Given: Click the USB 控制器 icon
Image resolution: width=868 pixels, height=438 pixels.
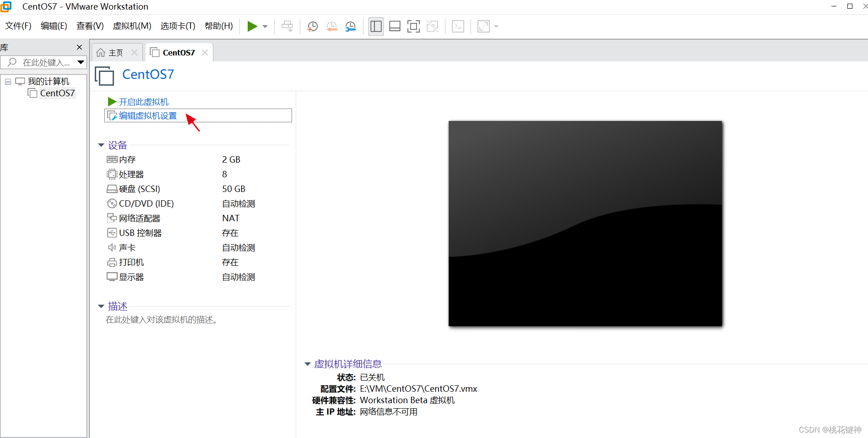Looking at the screenshot, I should (112, 233).
